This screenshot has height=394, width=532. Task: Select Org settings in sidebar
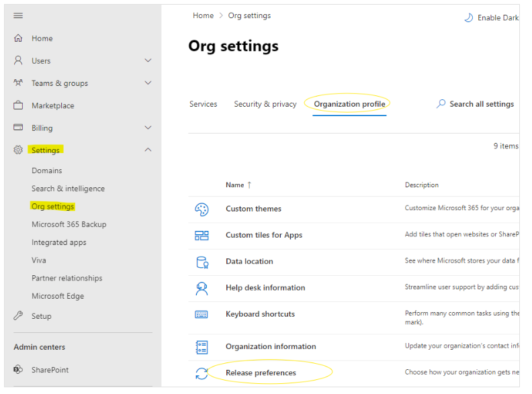tap(52, 207)
